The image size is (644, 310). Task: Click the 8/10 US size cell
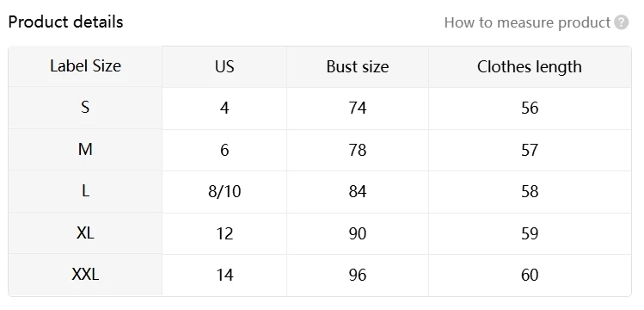pyautogui.click(x=224, y=191)
